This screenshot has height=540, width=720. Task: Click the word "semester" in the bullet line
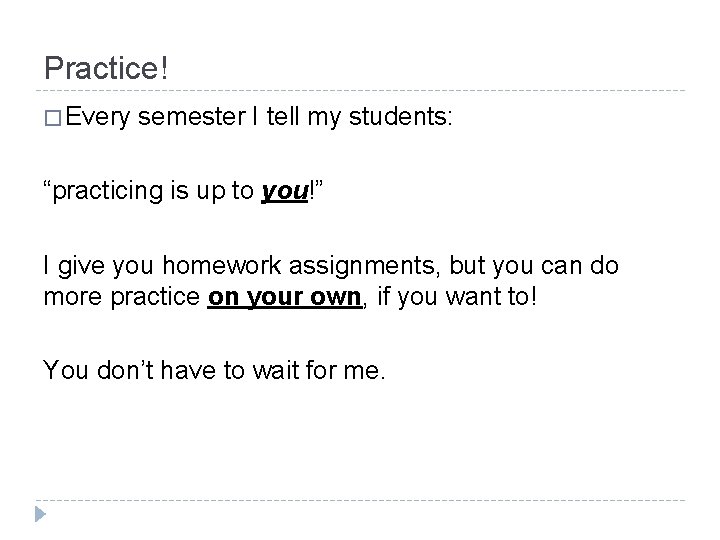click(192, 117)
